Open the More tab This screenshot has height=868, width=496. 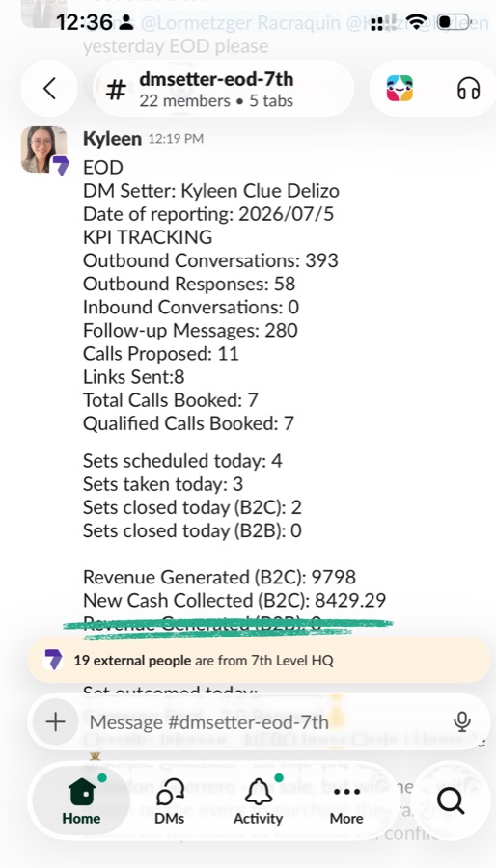tap(346, 800)
